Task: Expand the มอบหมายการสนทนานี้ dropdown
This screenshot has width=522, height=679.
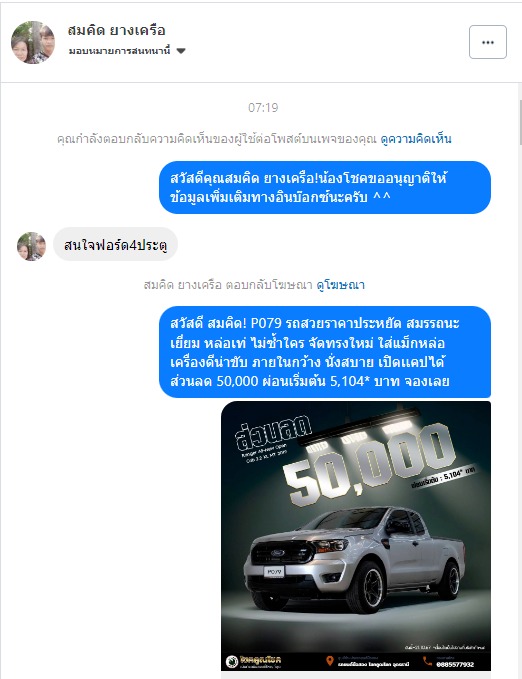Action: pos(127,51)
